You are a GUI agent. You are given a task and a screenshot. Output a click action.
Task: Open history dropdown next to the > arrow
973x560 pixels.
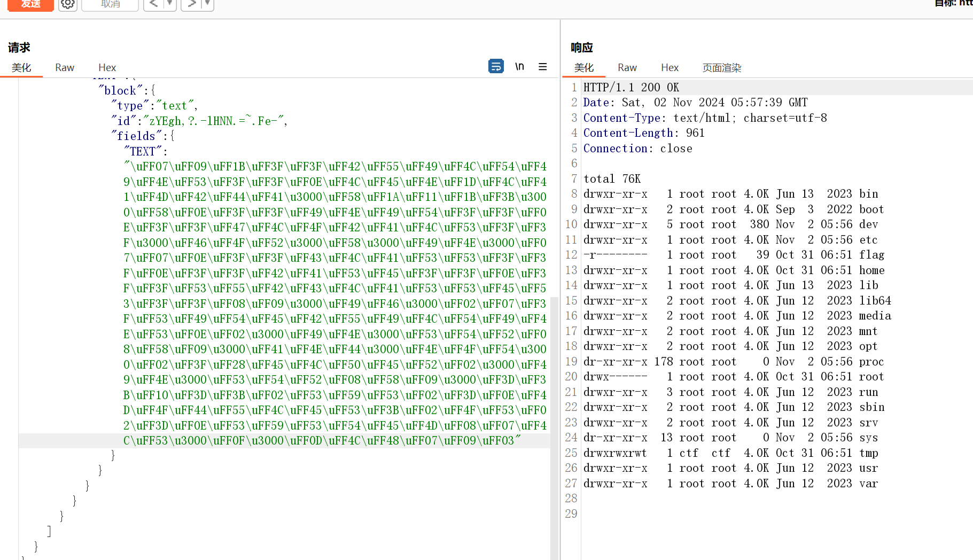point(208,4)
